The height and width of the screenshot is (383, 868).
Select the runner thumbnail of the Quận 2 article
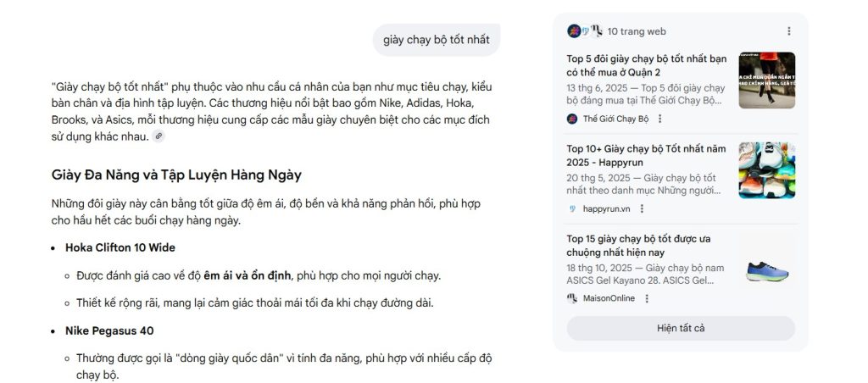coord(766,80)
